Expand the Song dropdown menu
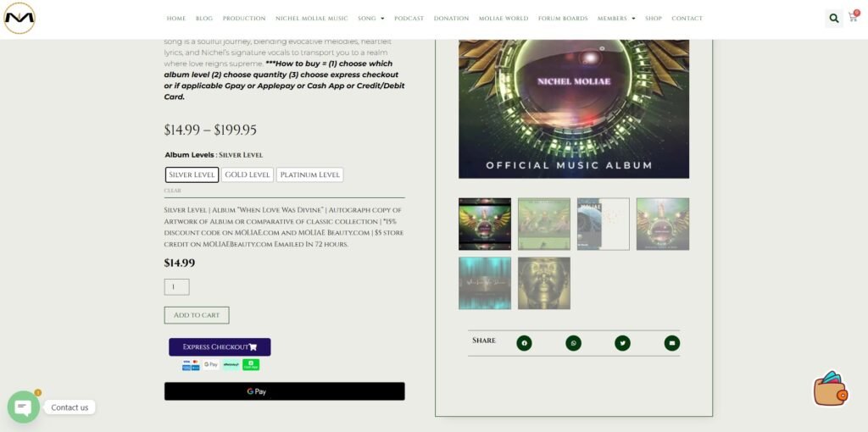The image size is (868, 432). pos(370,19)
